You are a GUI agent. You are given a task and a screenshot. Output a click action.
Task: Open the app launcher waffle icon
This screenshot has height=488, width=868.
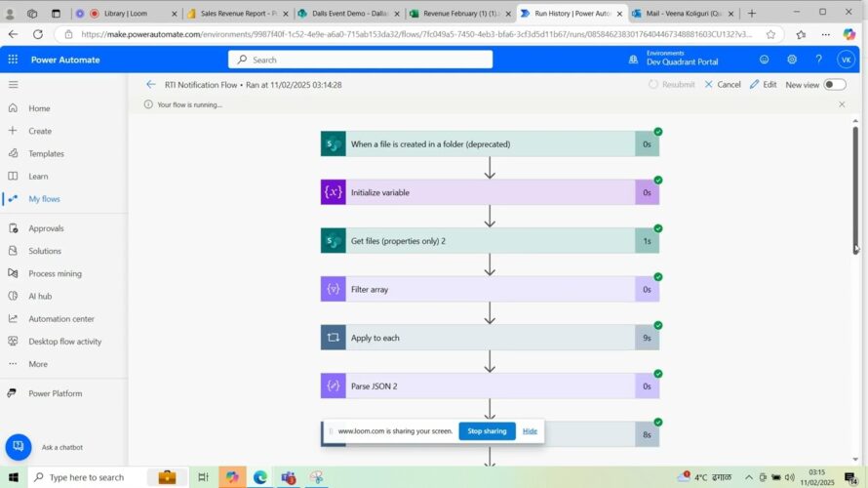13,60
